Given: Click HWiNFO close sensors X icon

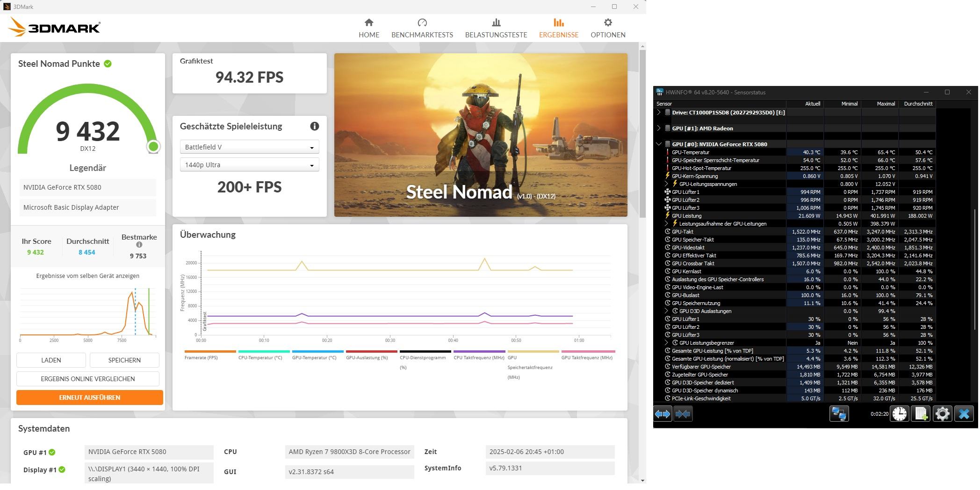Looking at the screenshot, I should [964, 414].
